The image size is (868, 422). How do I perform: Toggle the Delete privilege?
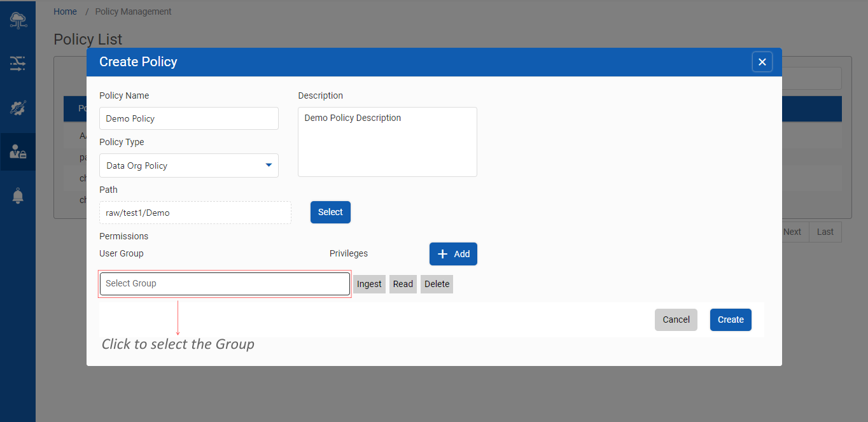click(x=437, y=284)
